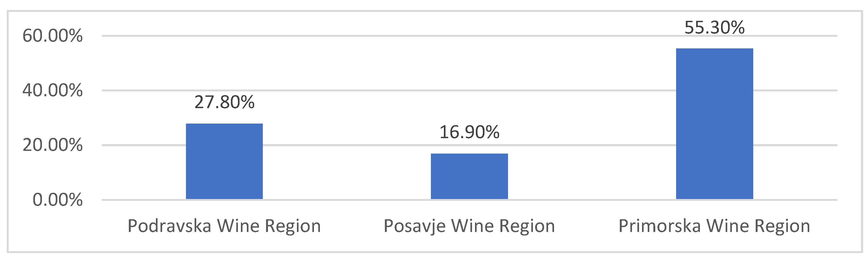This screenshot has width=868, height=259.
Task: Click the 60.00% vertical axis label
Action: click(x=53, y=36)
